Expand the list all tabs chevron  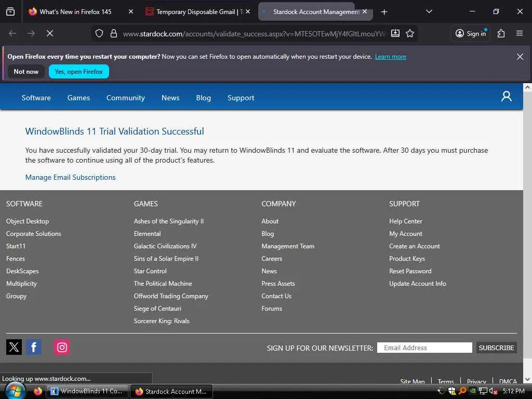click(x=429, y=11)
